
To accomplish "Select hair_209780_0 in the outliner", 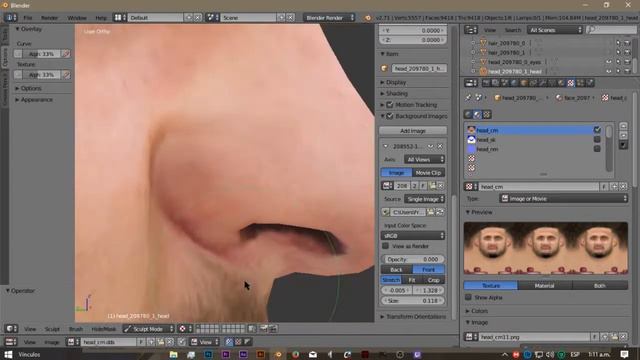I will (x=507, y=43).
